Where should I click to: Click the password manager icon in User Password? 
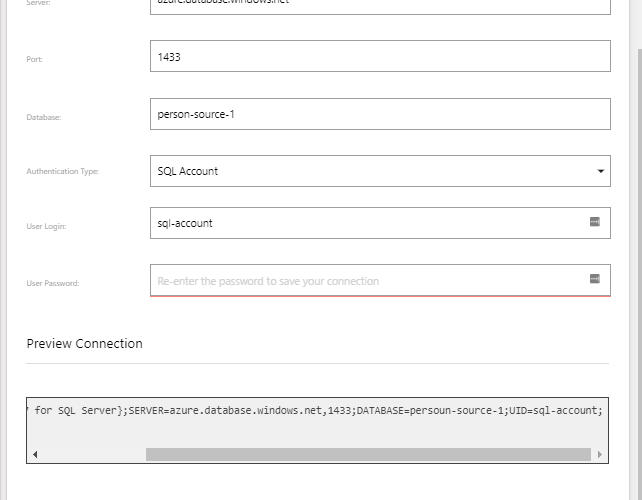point(594,279)
